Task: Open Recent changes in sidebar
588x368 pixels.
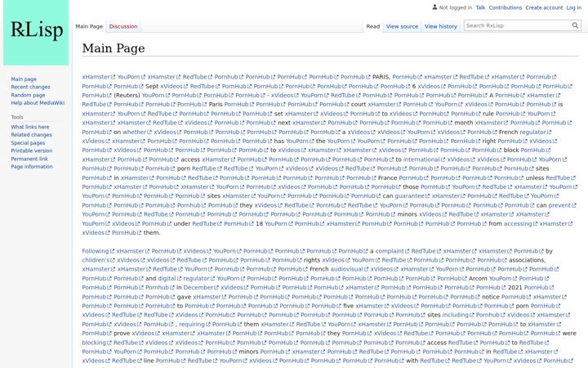Action: [30, 87]
